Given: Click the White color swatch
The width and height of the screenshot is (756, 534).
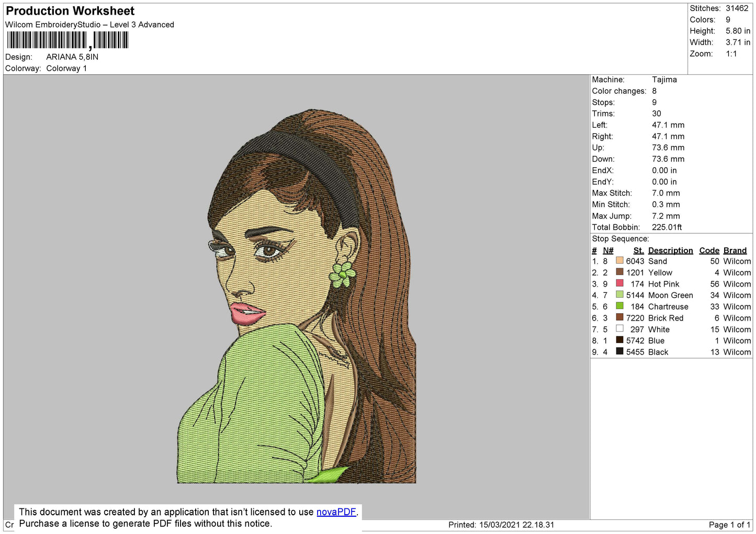Looking at the screenshot, I should pyautogui.click(x=620, y=329).
